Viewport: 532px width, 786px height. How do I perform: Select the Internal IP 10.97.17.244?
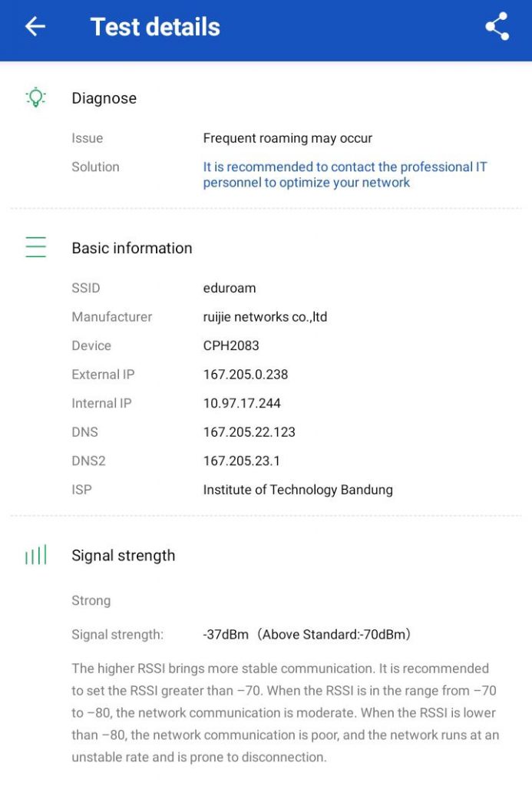(242, 403)
